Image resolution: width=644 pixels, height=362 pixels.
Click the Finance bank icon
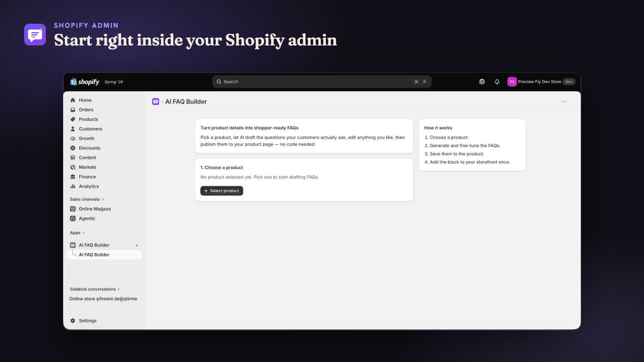73,177
